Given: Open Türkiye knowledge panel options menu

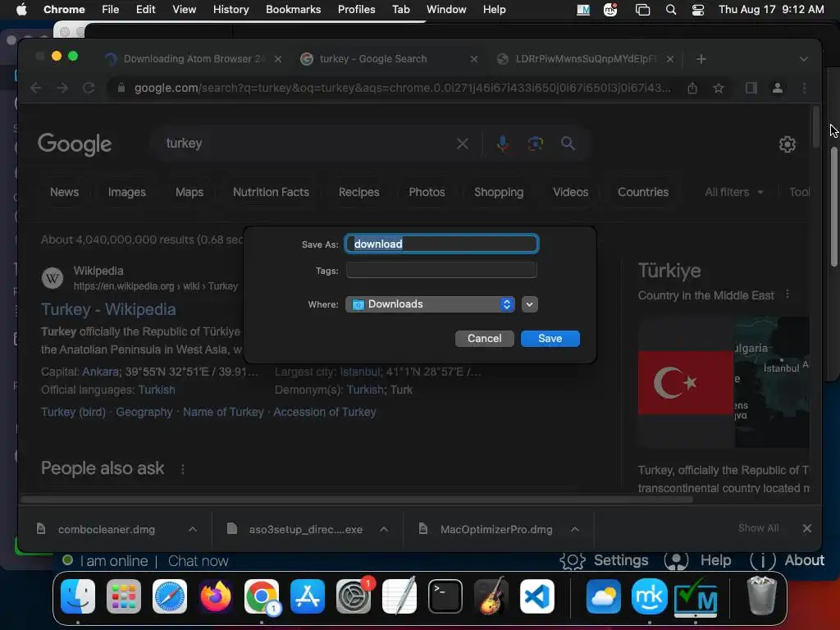Looking at the screenshot, I should [x=787, y=294].
